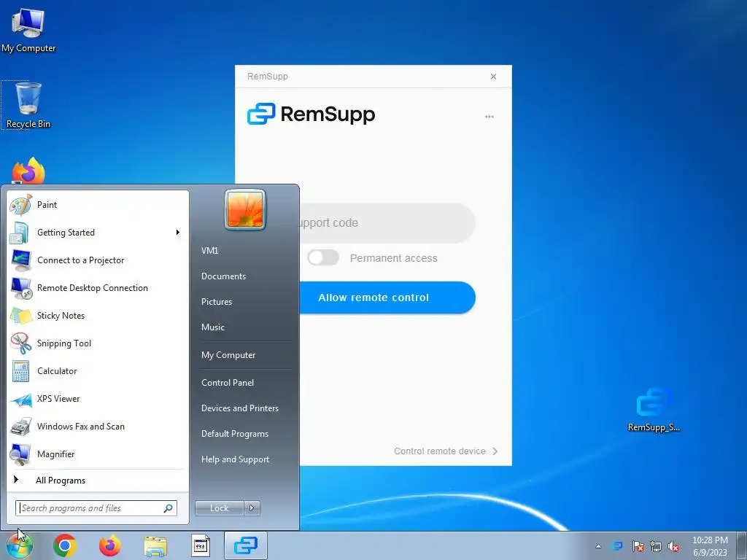The image size is (747, 560).
Task: Click muted volume tray icon
Action: pyautogui.click(x=673, y=546)
